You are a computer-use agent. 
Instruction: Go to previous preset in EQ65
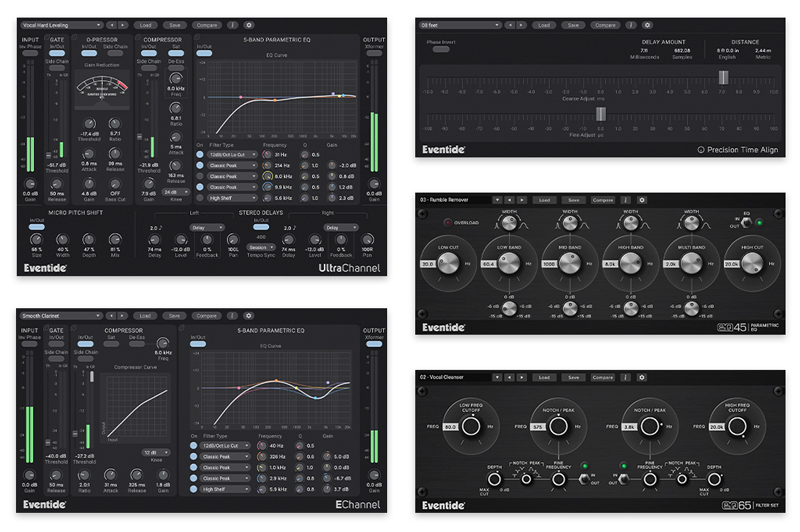point(509,377)
